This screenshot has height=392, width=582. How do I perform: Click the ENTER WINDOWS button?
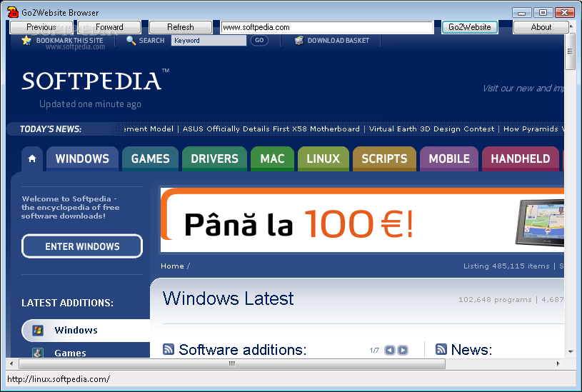[x=82, y=246]
